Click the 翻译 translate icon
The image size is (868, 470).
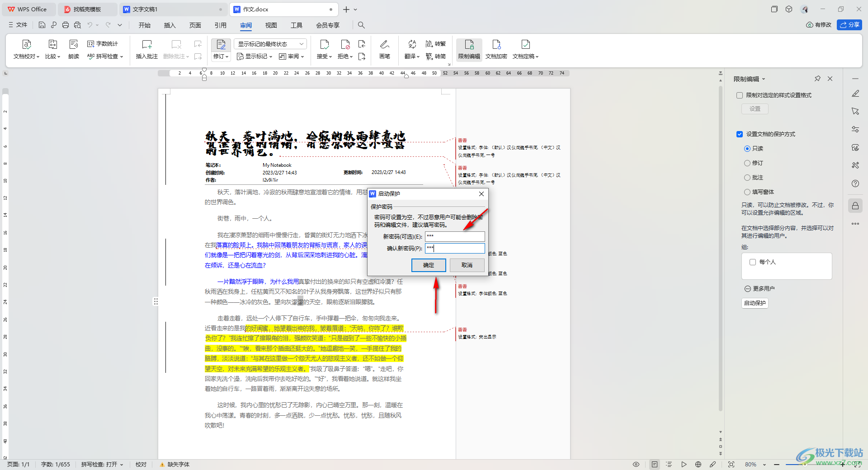coord(412,45)
